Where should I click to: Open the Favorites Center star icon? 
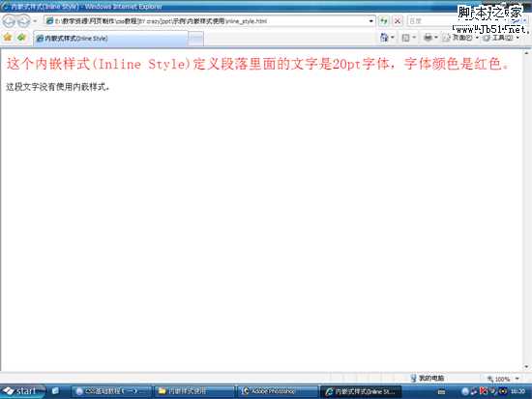8,38
